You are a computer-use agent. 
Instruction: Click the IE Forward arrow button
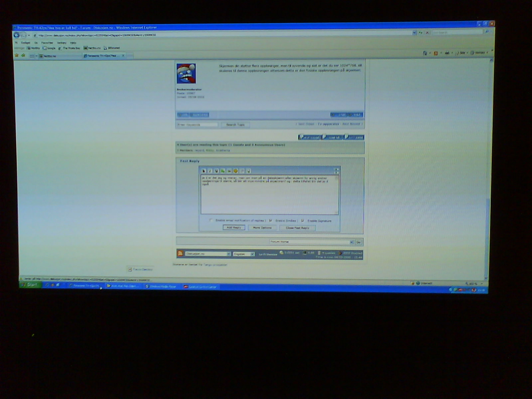[x=24, y=35]
